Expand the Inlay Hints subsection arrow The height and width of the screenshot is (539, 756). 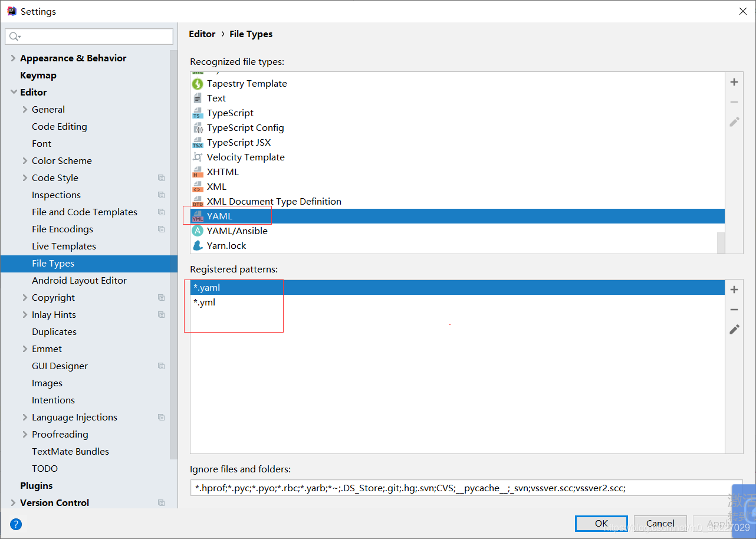[x=25, y=314]
